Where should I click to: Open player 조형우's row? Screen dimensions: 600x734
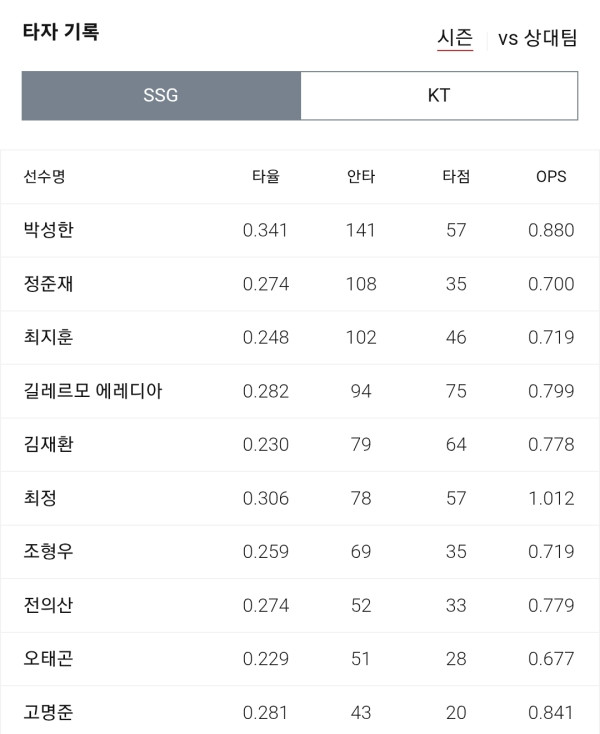(x=300, y=552)
